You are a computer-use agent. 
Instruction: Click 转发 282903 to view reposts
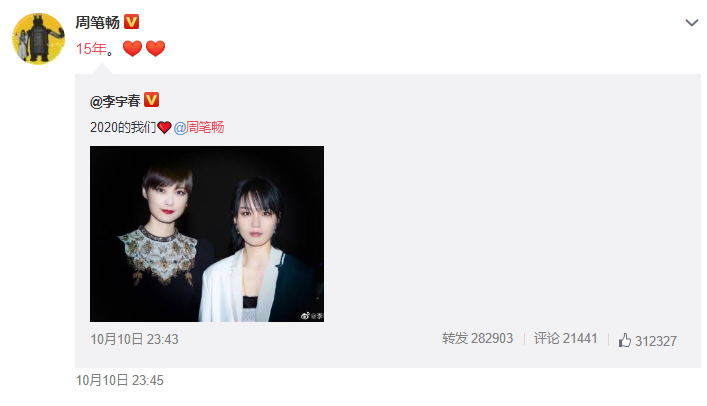[x=477, y=339]
